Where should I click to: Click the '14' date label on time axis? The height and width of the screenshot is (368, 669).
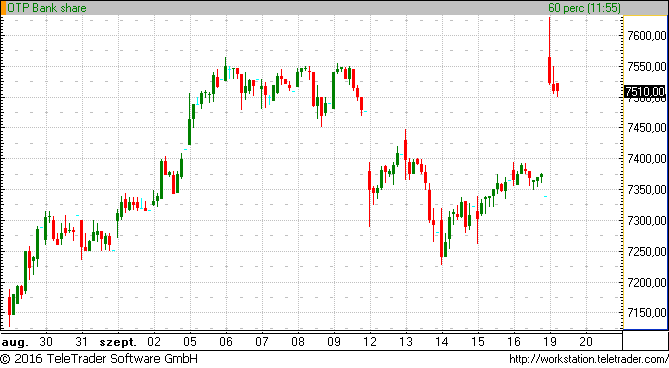pos(442,342)
